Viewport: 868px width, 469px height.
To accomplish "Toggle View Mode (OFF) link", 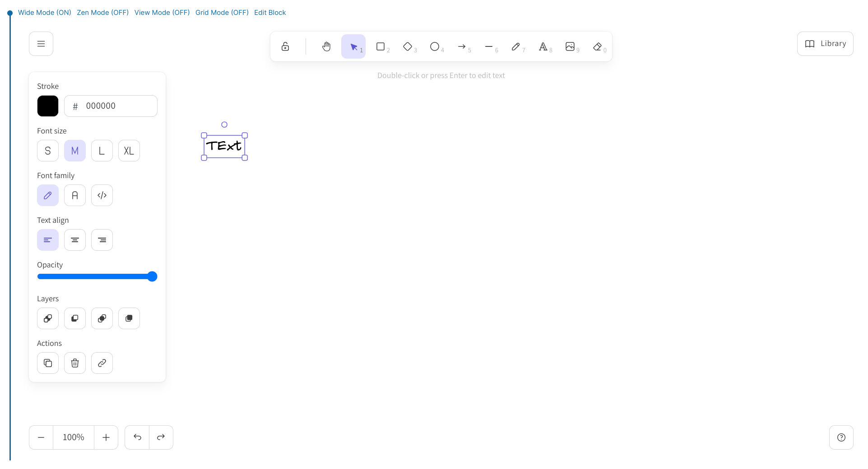I will (162, 13).
